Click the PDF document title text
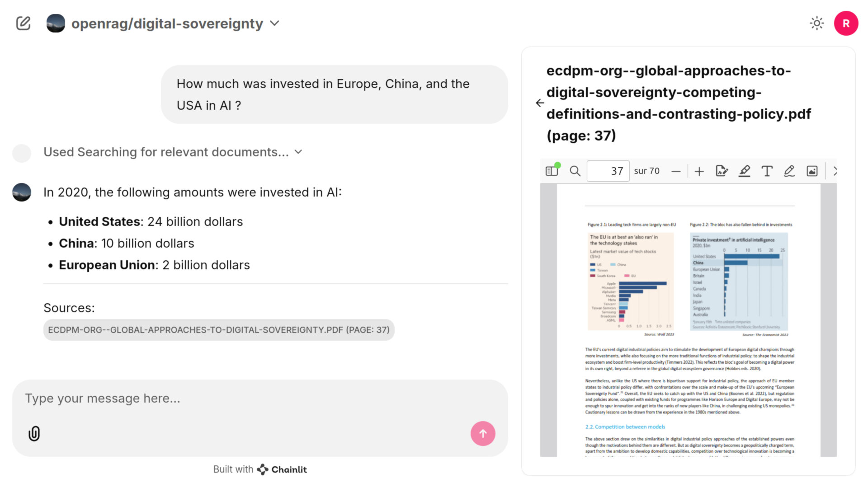Image resolution: width=868 pixels, height=488 pixels. click(678, 103)
